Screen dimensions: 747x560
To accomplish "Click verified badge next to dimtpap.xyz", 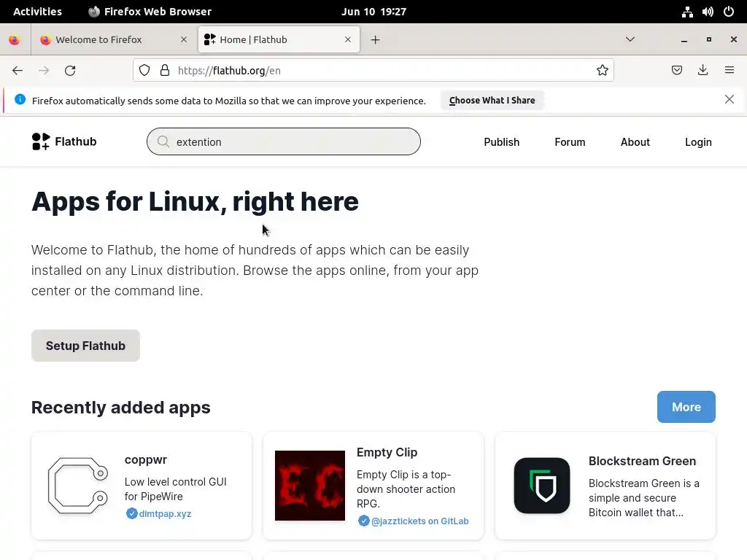I will point(131,513).
